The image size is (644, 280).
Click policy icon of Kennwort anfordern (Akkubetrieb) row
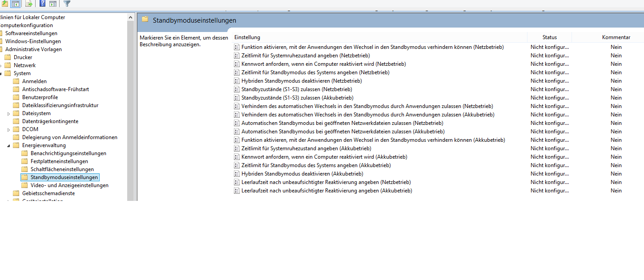(237, 157)
